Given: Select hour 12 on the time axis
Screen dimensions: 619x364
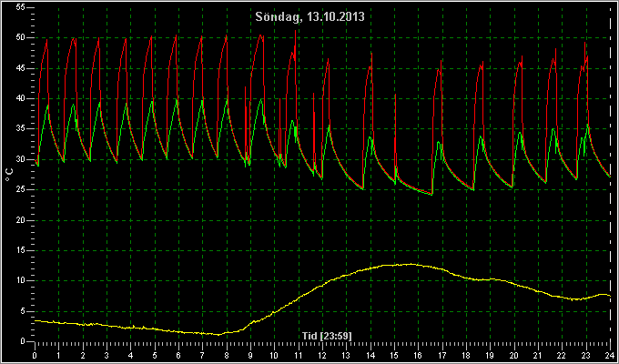Looking at the screenshot, I should point(322,355).
